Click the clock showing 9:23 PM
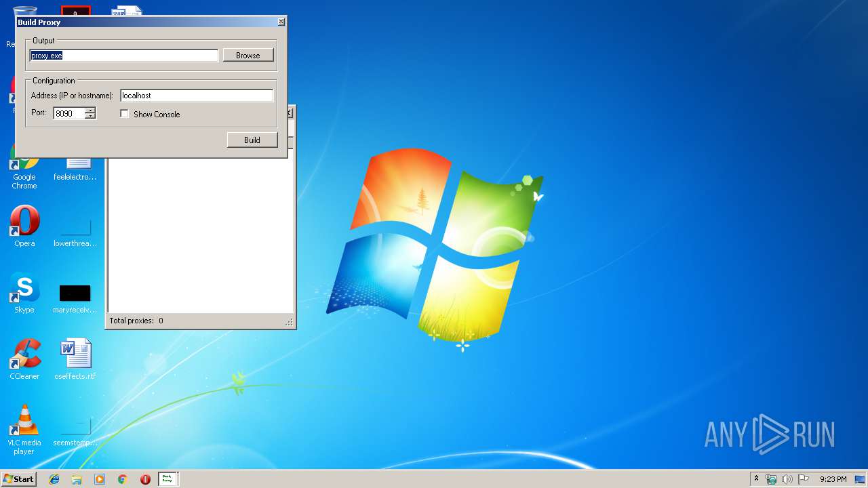This screenshot has width=868, height=488. 833,479
